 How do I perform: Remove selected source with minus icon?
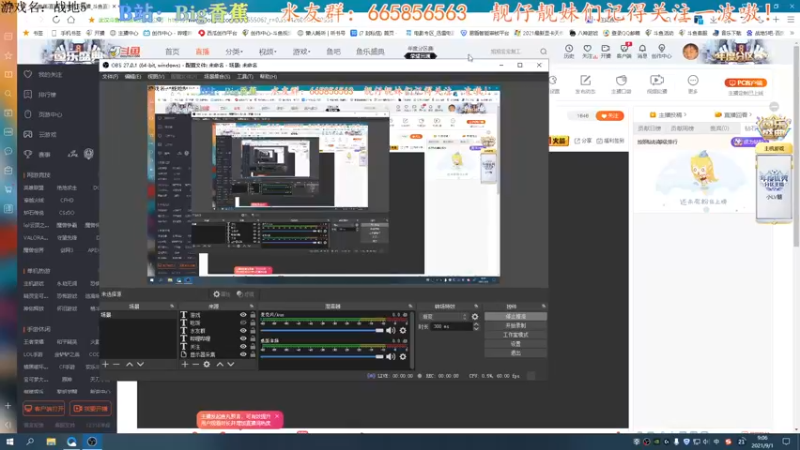(195, 364)
